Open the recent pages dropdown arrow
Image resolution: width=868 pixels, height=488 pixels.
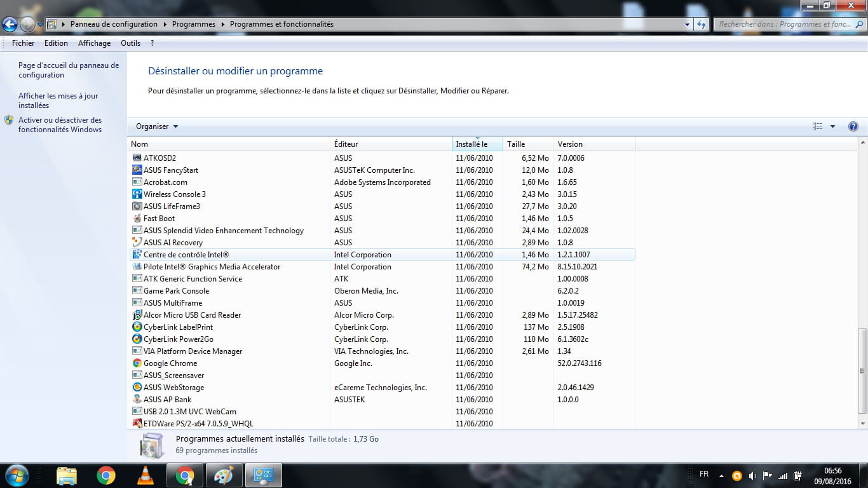(x=40, y=25)
